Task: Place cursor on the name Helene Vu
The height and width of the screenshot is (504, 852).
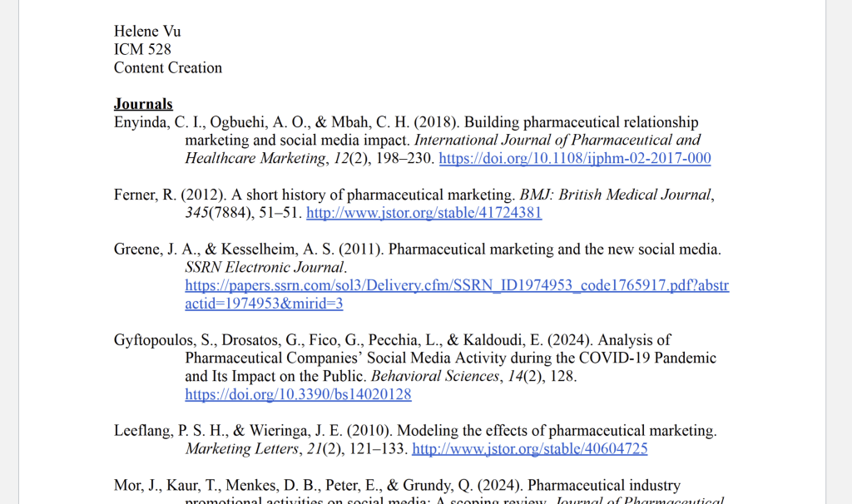Action: tap(147, 32)
